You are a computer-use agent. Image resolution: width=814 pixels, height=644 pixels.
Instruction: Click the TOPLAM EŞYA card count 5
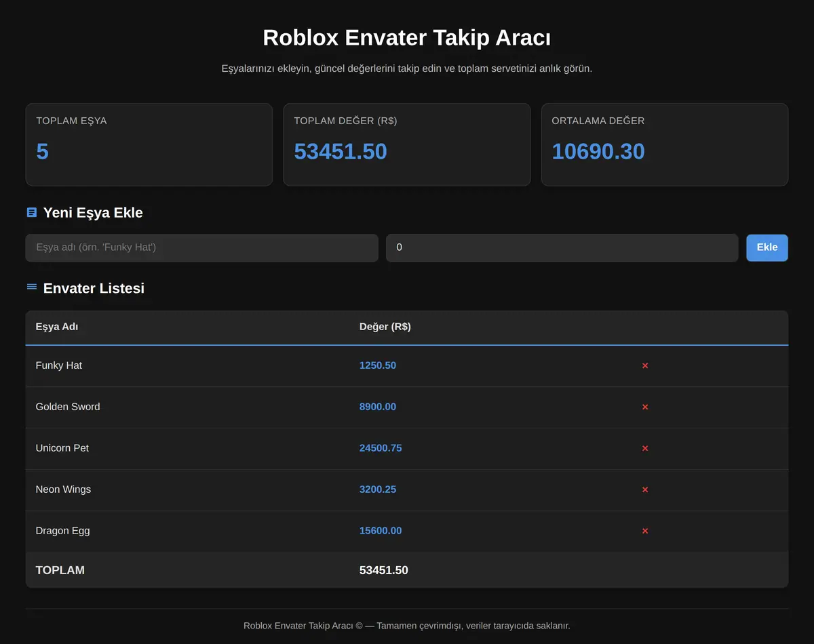pyautogui.click(x=42, y=151)
